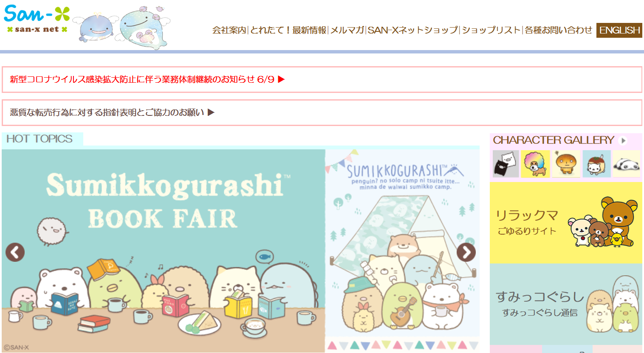Open the malicious resale policy notice

[112, 112]
